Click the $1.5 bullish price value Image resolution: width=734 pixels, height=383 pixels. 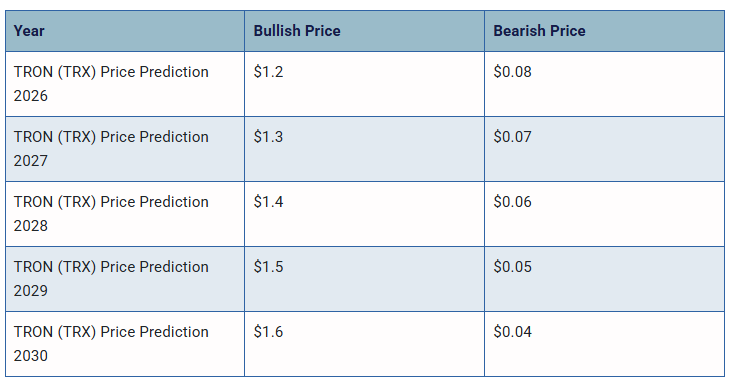click(268, 267)
